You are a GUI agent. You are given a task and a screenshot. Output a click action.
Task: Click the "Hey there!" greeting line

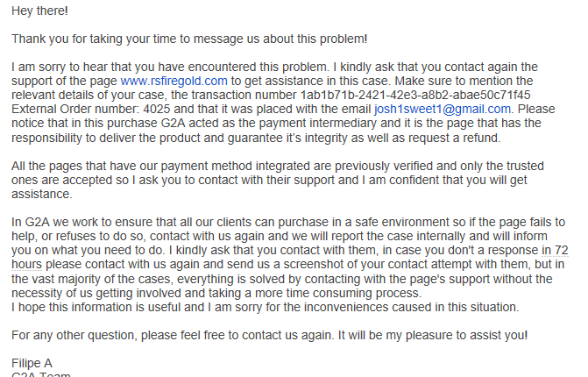click(39, 11)
